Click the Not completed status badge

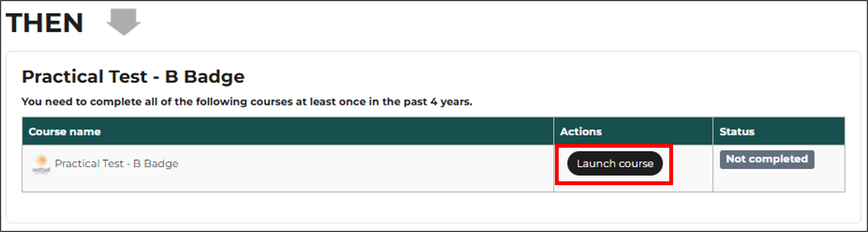click(x=767, y=159)
